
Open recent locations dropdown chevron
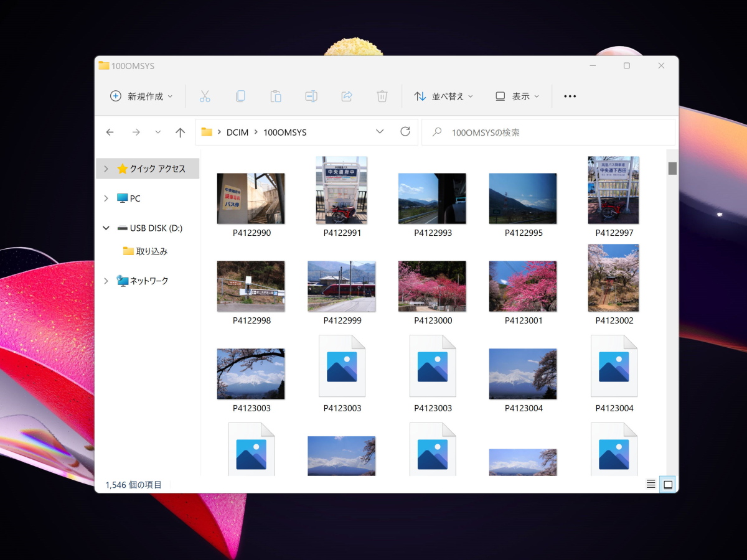pos(157,132)
